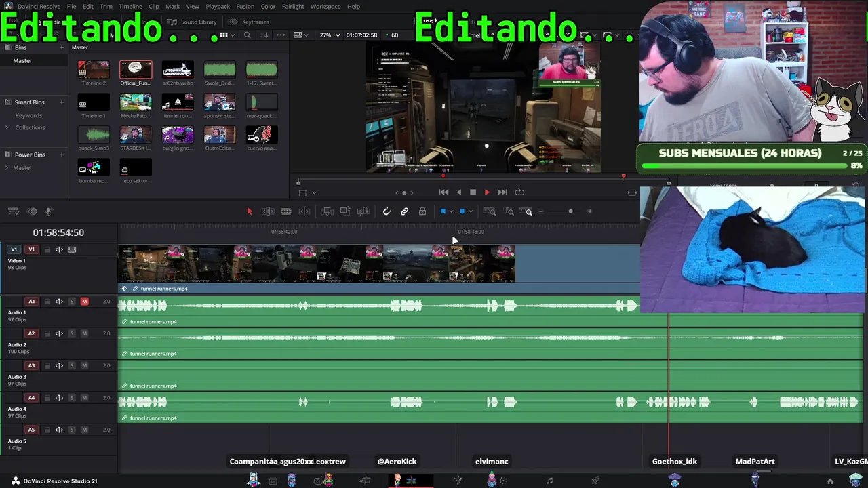Screen dimensions: 868x488
Task: Disable the Video 1 track filmstrip icon
Action: (72, 249)
